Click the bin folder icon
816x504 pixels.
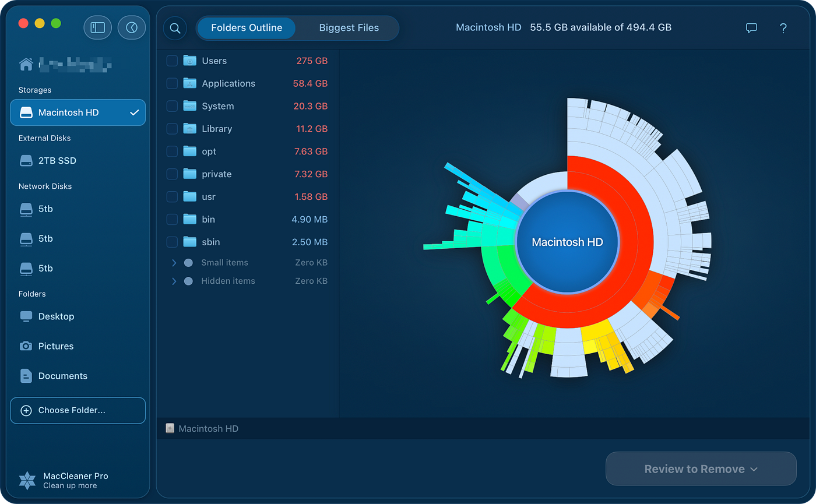point(189,219)
